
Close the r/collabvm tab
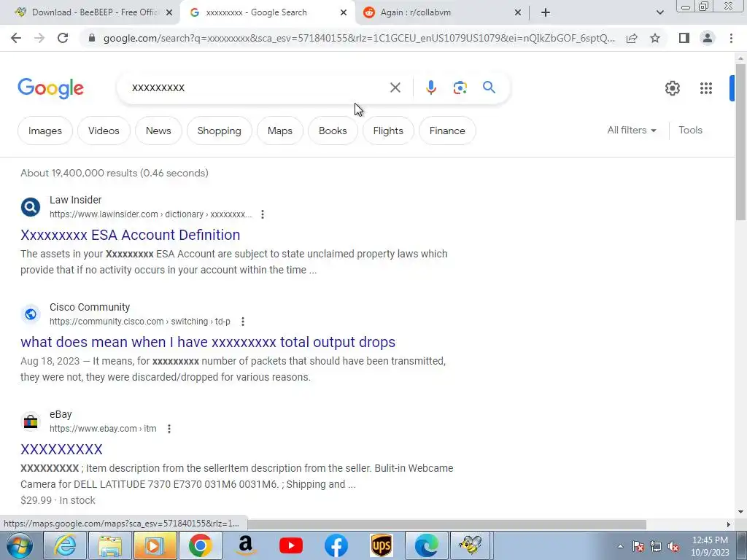518,12
